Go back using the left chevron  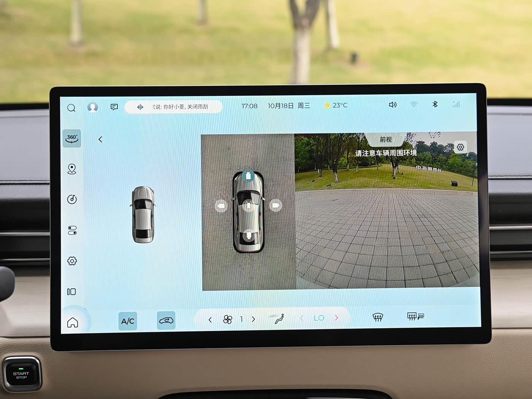(x=100, y=139)
